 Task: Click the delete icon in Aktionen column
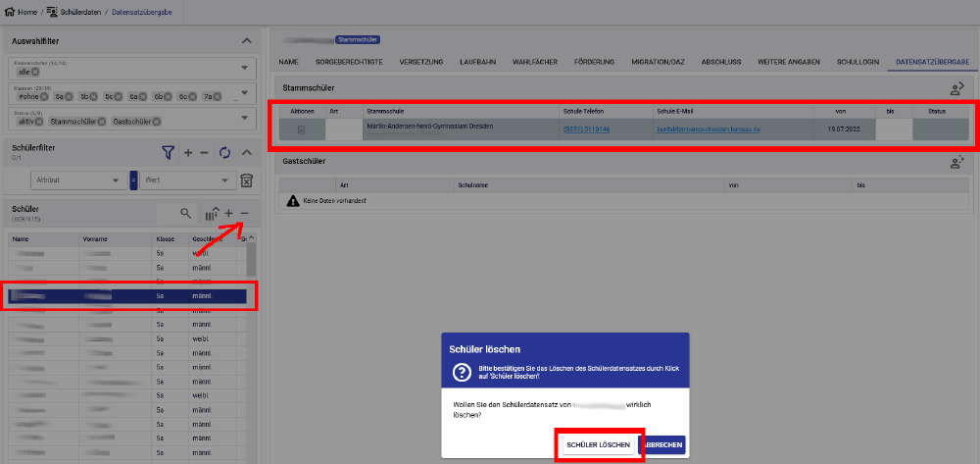(x=302, y=129)
